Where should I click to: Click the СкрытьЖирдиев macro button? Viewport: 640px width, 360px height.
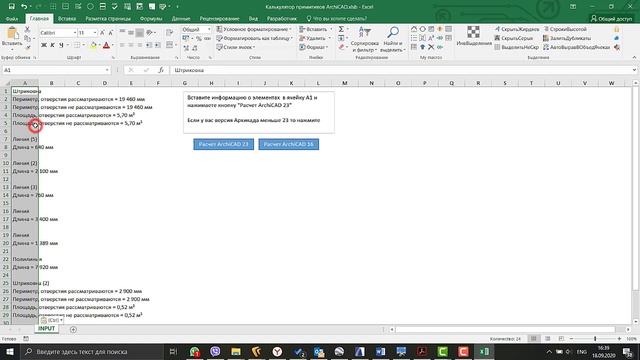pyautogui.click(x=516, y=29)
